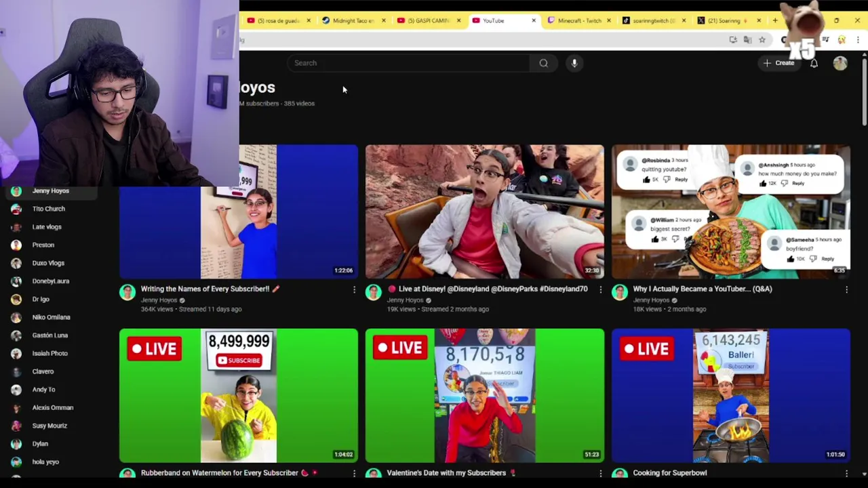Image resolution: width=868 pixels, height=488 pixels.
Task: Open options menu for Live at Disney video
Action: pos(600,289)
